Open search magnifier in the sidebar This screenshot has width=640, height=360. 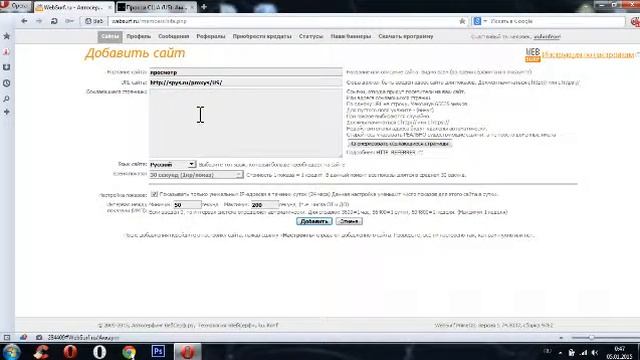point(7,99)
